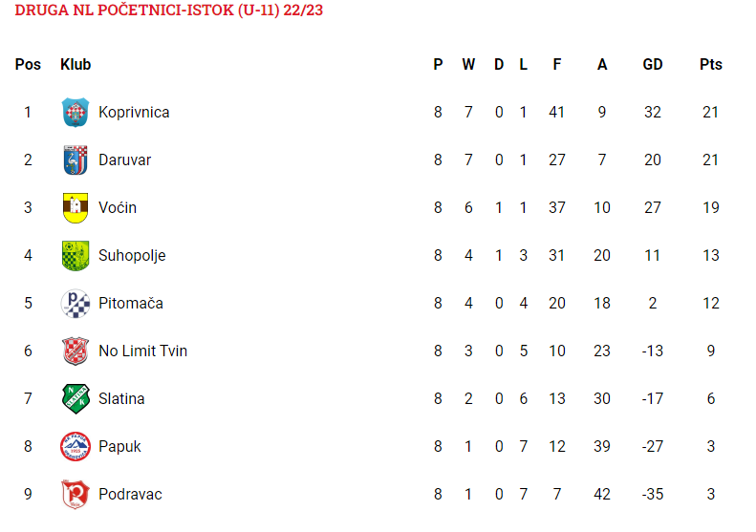The width and height of the screenshot is (756, 532).
Task: Select the Suhopolje team name
Action: 132,255
